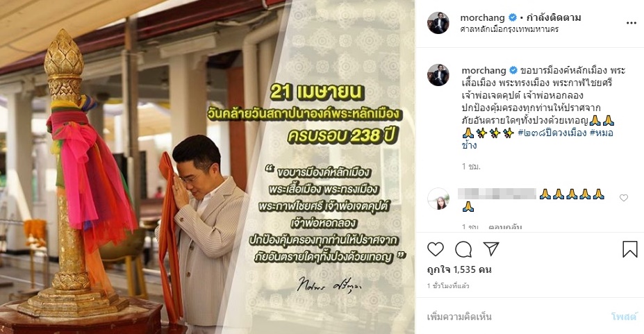This screenshot has width=644, height=334.
Task: Open hashtag #๒๓๘ปีดวงเมือง
Action: pyautogui.click(x=552, y=133)
